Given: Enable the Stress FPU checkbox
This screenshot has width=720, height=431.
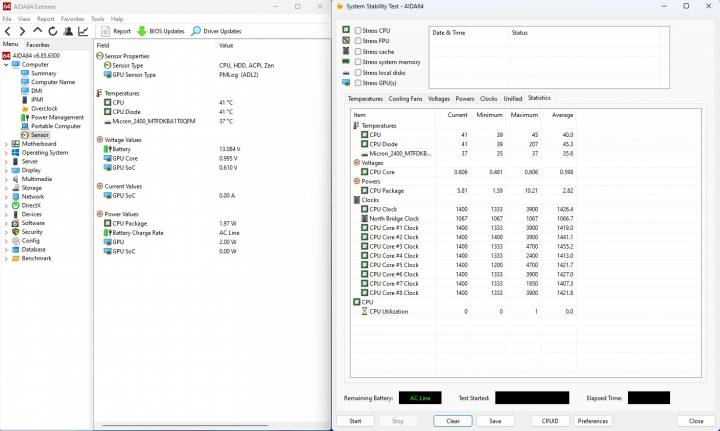Looking at the screenshot, I should (358, 41).
